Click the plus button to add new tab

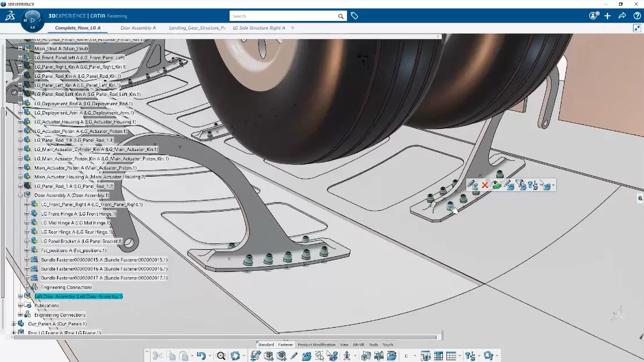pos(292,28)
